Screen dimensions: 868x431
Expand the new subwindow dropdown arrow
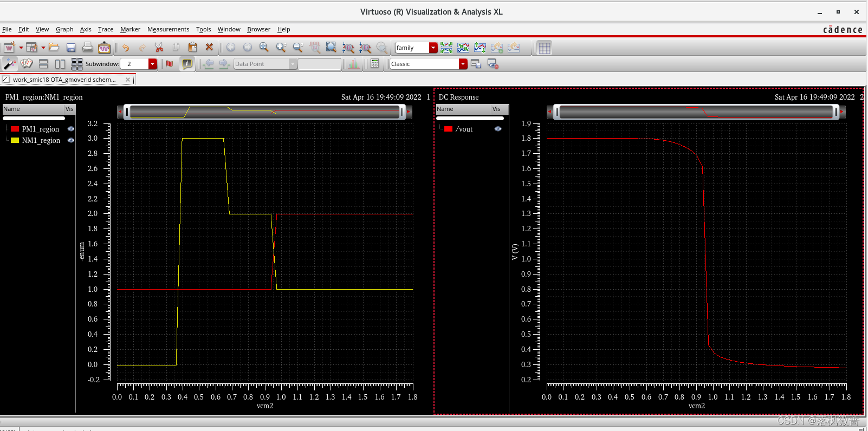[x=43, y=48]
